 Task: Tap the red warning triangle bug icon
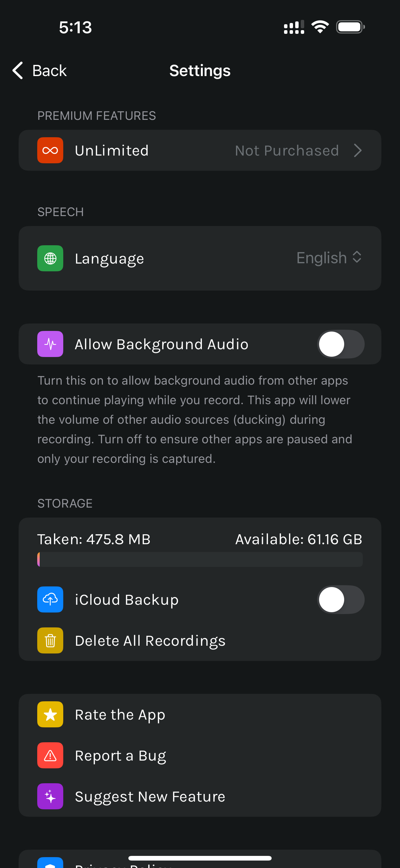50,755
